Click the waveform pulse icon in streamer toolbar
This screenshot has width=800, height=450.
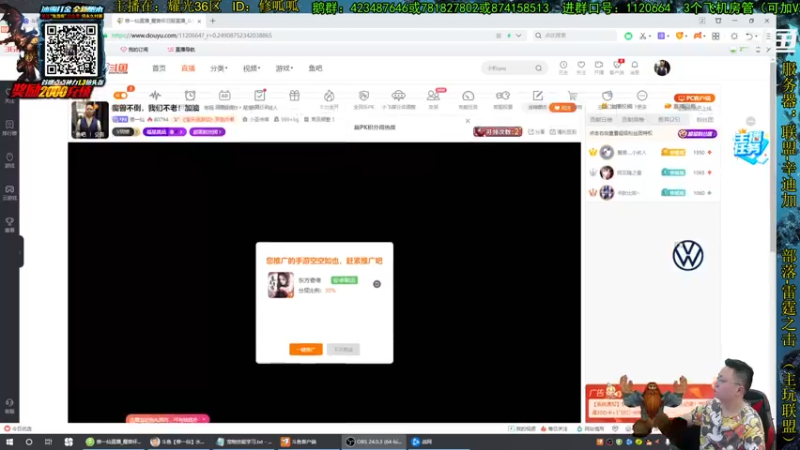155,95
